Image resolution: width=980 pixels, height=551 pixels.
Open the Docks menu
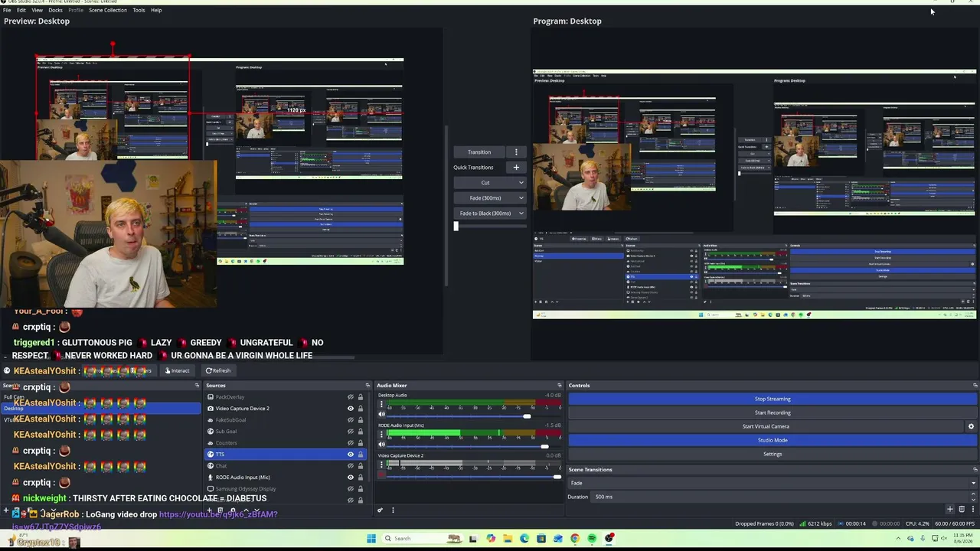coord(55,10)
